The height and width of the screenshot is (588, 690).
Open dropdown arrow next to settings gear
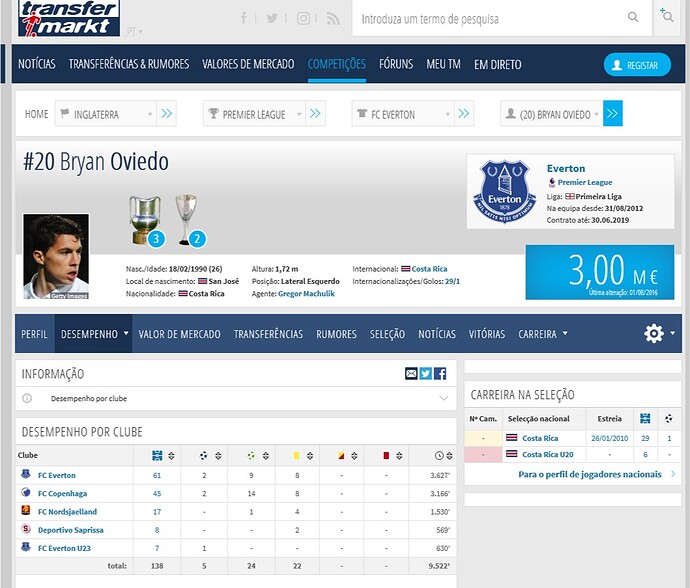[x=672, y=333]
